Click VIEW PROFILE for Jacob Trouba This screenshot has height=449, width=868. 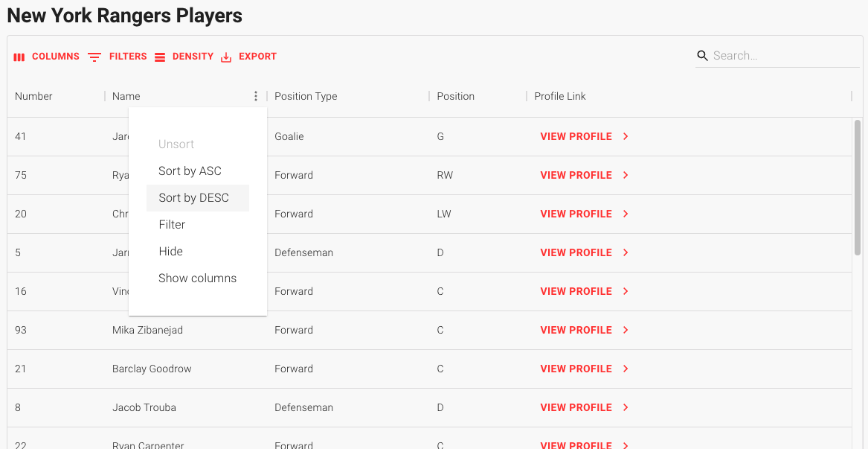[576, 407]
